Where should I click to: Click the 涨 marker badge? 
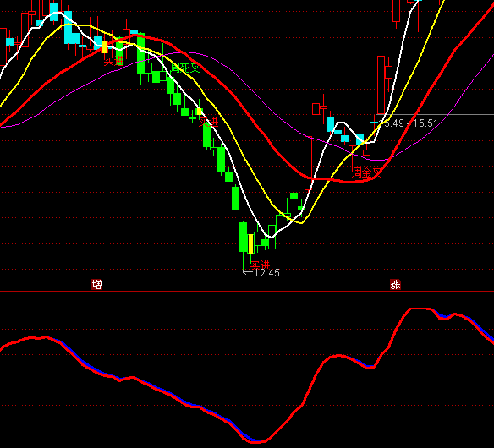click(x=395, y=284)
